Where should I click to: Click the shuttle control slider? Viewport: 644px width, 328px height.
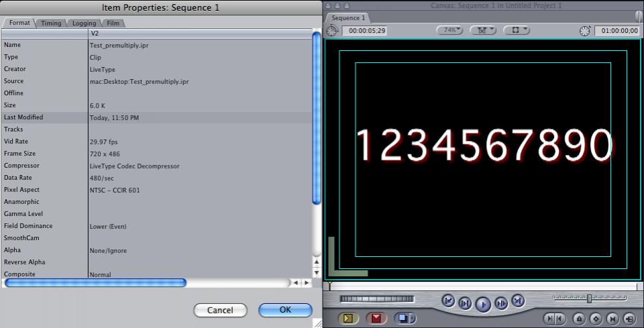589,298
